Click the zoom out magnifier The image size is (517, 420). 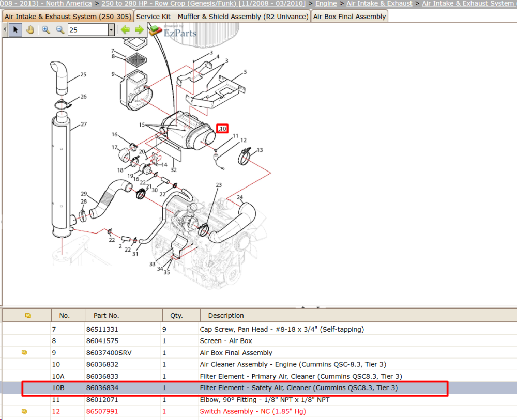click(60, 30)
